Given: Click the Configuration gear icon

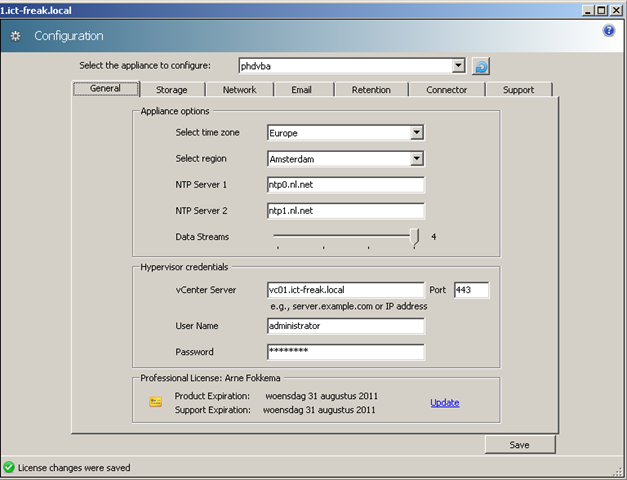Looking at the screenshot, I should tap(15, 36).
